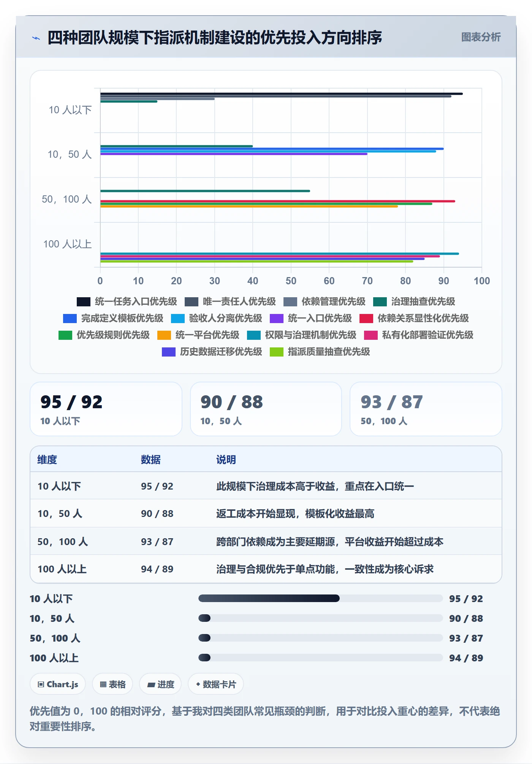Toggle the 统一任务入口优先级 legend swatch

84,302
